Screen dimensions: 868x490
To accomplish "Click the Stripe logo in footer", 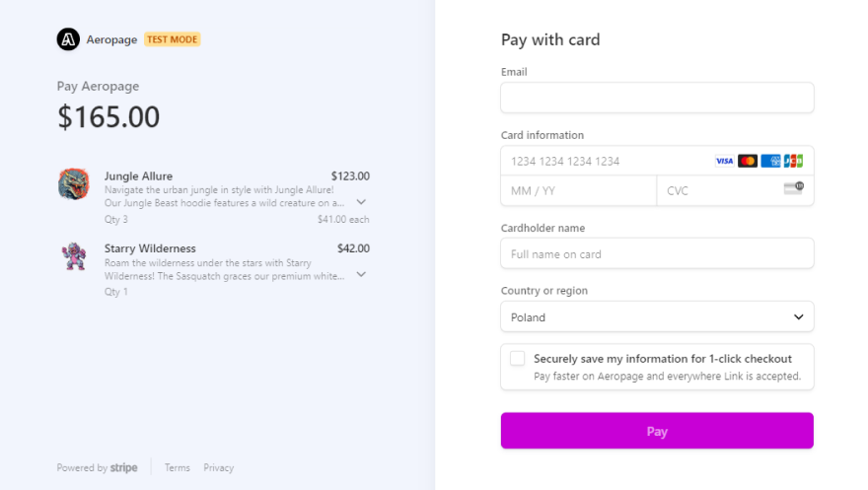I will click(123, 468).
